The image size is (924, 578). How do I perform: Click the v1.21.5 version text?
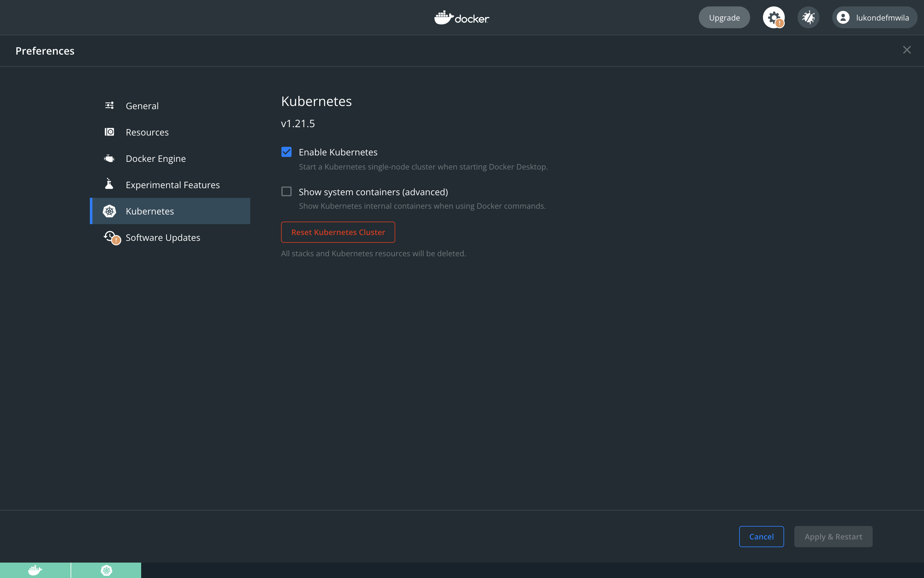click(298, 124)
